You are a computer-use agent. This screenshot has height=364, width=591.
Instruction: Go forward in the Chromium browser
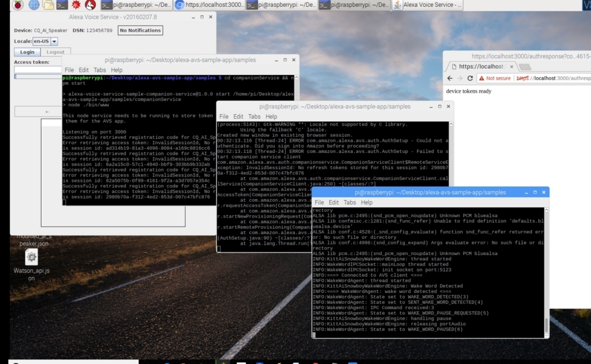460,78
